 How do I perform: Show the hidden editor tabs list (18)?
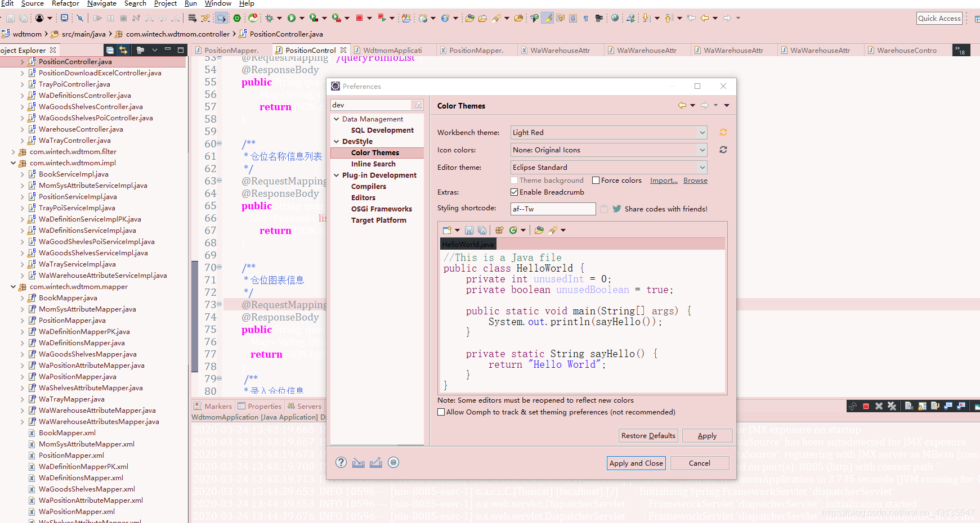[x=961, y=50]
